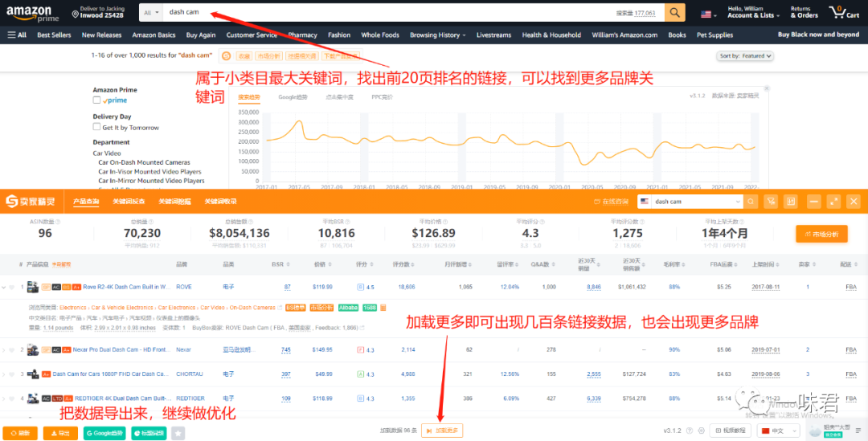Click the Rove R2-4K product thumbnail

[33, 287]
